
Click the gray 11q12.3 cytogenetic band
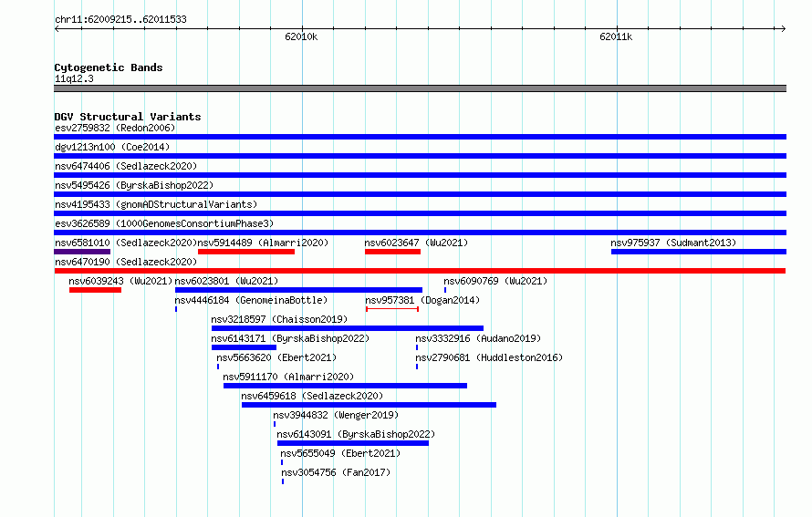coord(420,88)
